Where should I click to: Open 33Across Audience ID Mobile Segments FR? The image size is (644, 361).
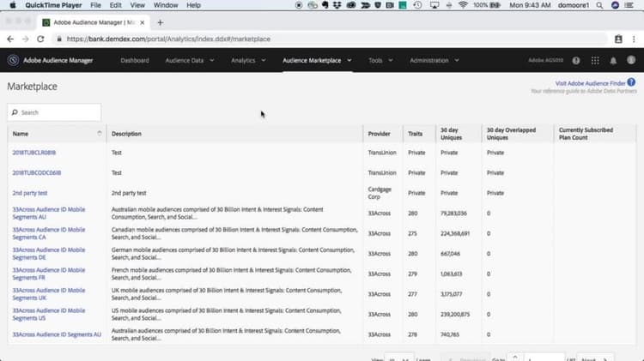point(48,274)
